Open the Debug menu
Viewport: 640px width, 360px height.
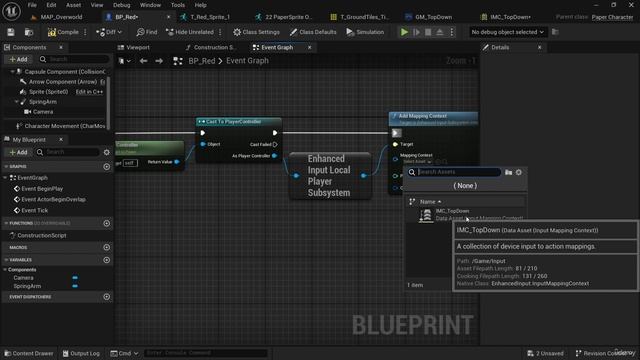122,5
